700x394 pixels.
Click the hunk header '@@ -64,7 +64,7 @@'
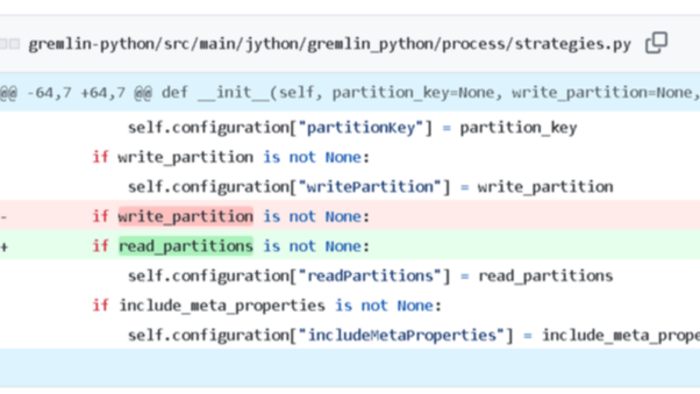(76, 92)
